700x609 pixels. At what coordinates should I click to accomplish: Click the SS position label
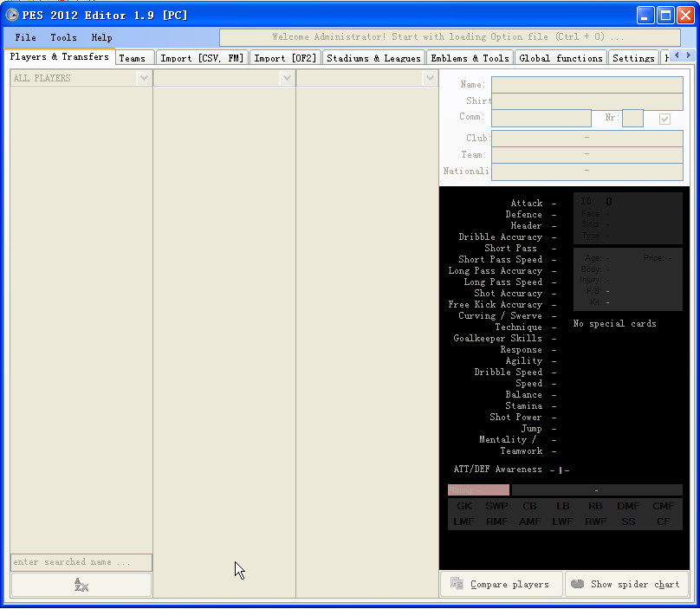point(628,522)
